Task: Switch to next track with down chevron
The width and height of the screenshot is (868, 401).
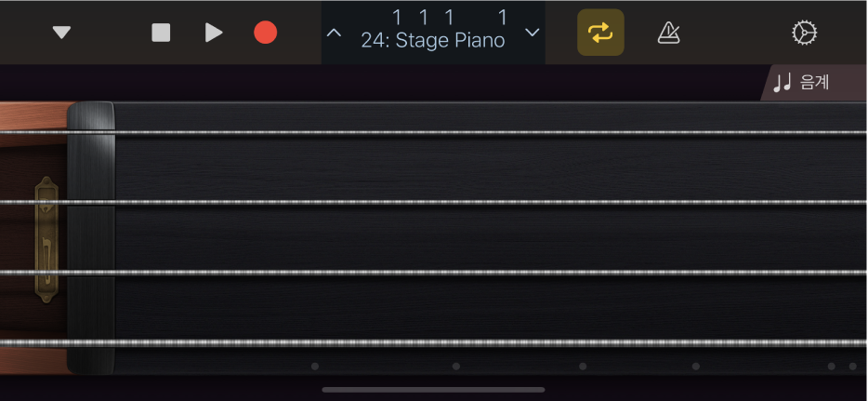Action: [x=533, y=33]
